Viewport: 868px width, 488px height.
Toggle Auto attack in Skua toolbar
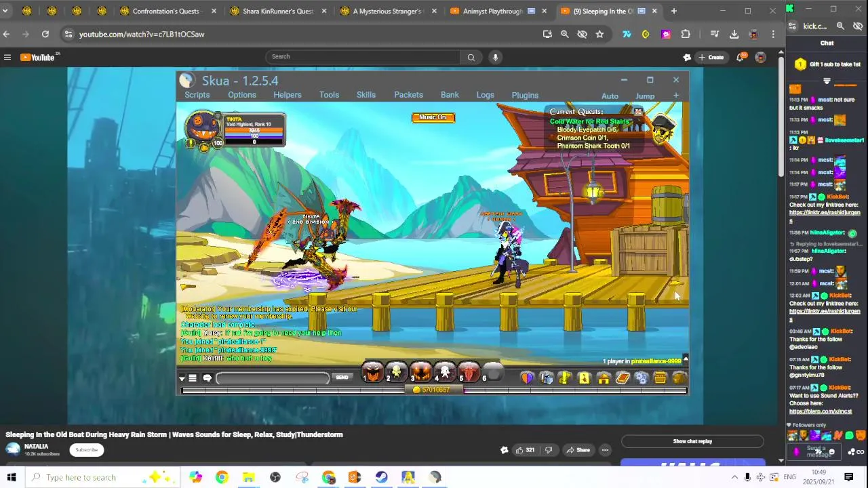click(x=610, y=96)
